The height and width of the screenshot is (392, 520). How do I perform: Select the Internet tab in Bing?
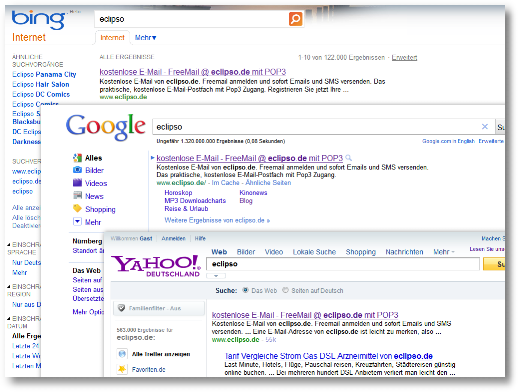[112, 38]
